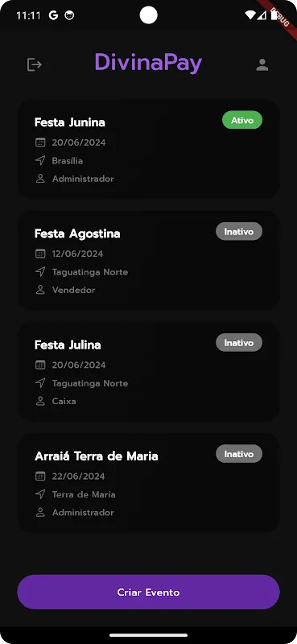Click the calendar icon beside 12/06/2024

(40, 254)
